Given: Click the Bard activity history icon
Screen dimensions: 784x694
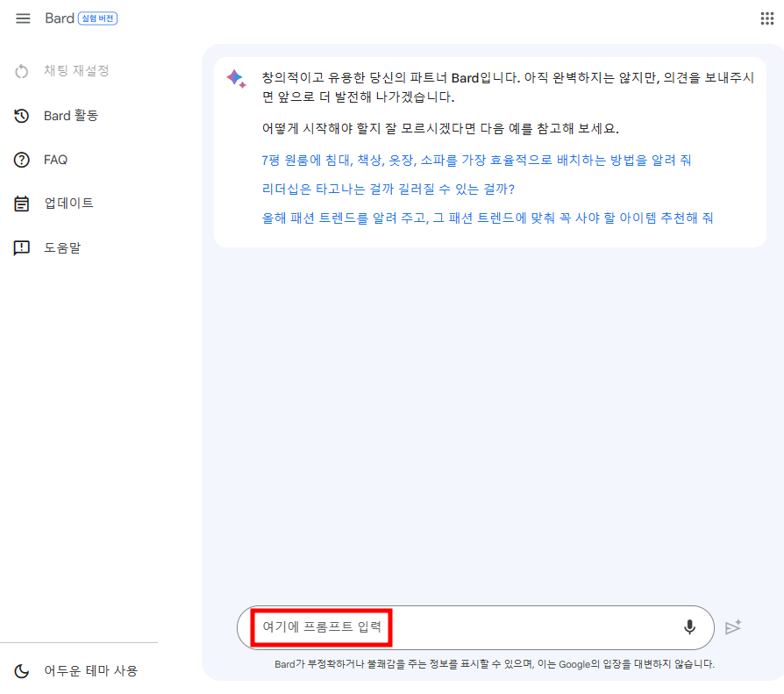Looking at the screenshot, I should pyautogui.click(x=22, y=116).
